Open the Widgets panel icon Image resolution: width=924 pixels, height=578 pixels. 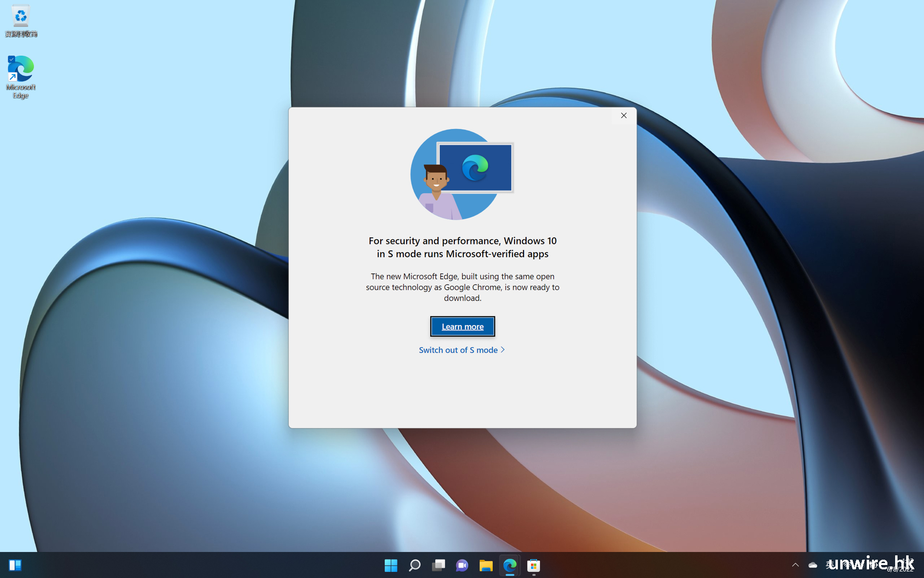(15, 565)
